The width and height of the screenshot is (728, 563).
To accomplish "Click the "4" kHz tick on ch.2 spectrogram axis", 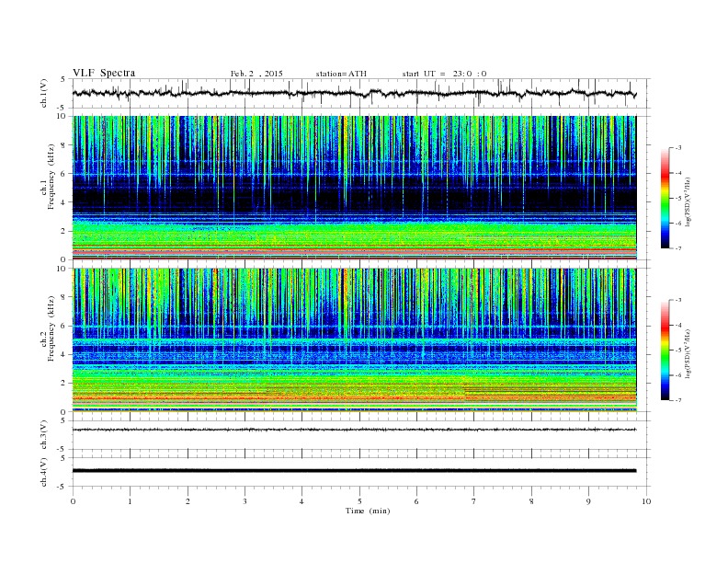I will pos(63,355).
